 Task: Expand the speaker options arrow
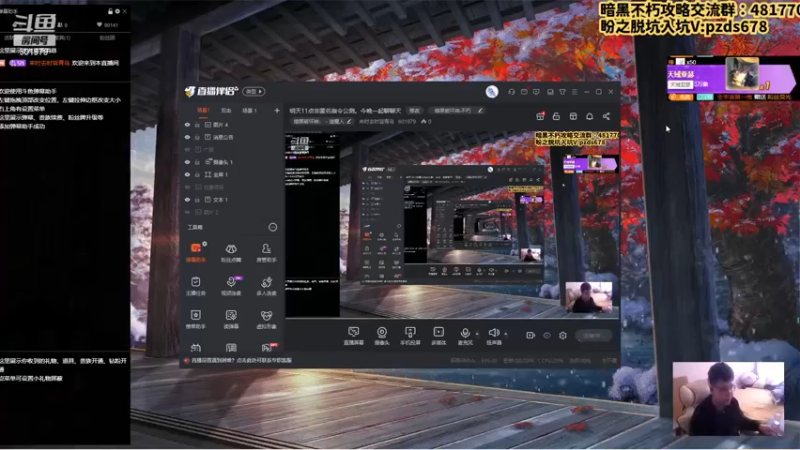[506, 334]
